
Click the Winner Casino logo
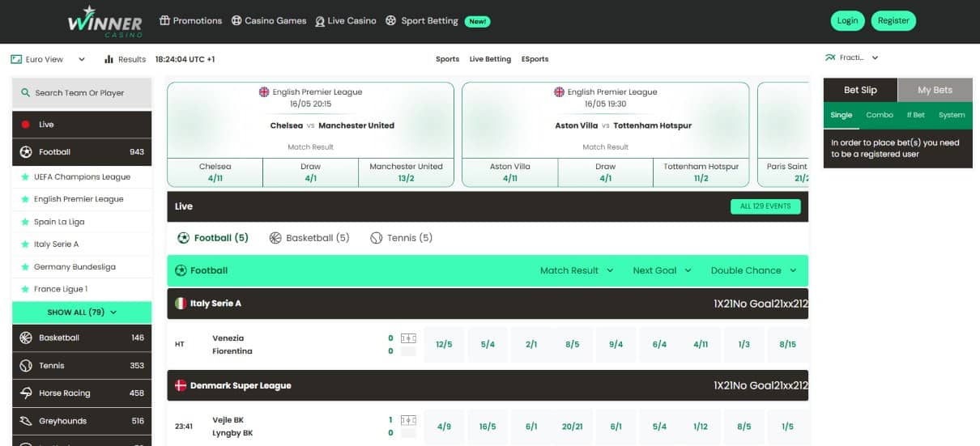coord(105,22)
